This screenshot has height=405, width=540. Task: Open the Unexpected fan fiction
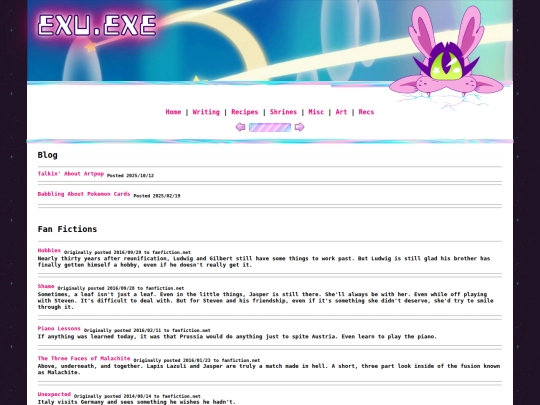pos(54,394)
